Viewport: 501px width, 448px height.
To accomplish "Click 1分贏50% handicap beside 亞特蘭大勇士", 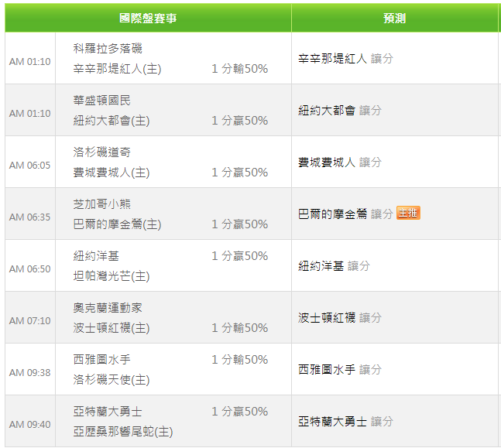I will click(x=239, y=412).
